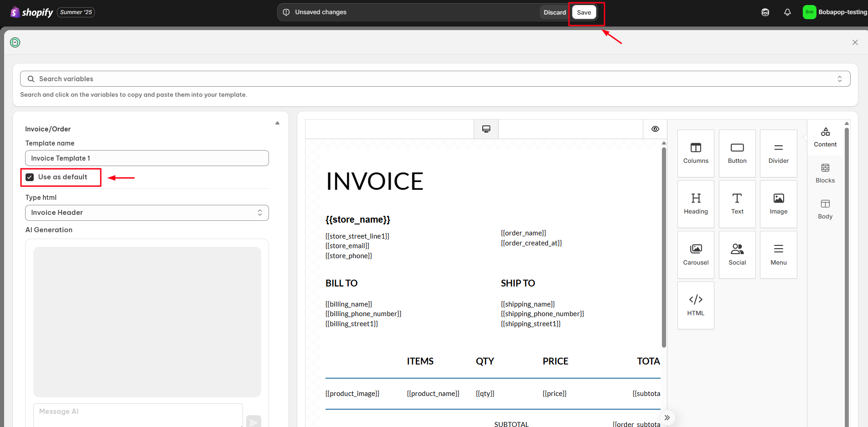Add an HTML code block

[696, 305]
